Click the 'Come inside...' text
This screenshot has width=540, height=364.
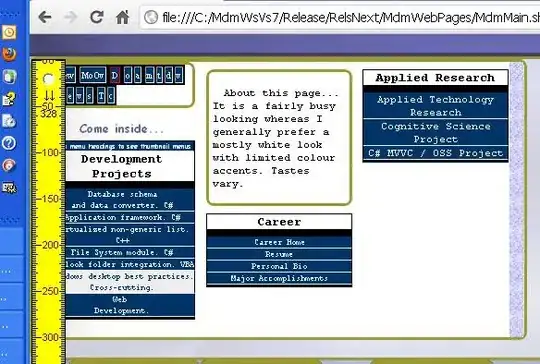[x=121, y=129]
